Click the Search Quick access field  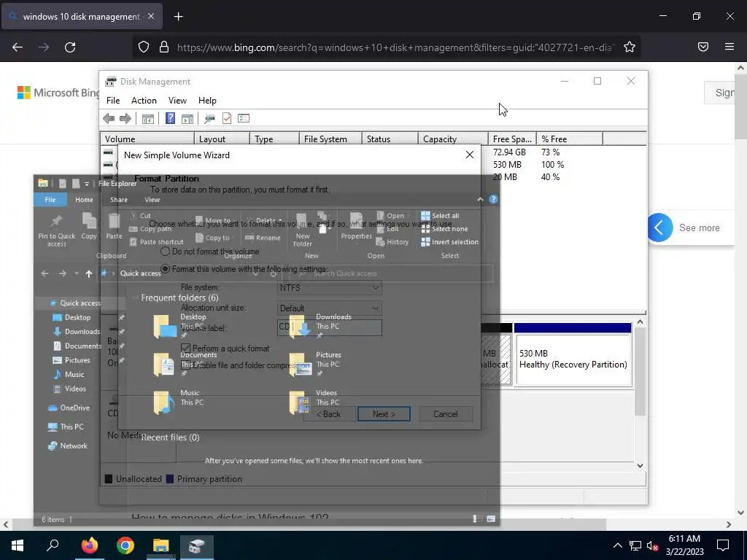pyautogui.click(x=391, y=273)
